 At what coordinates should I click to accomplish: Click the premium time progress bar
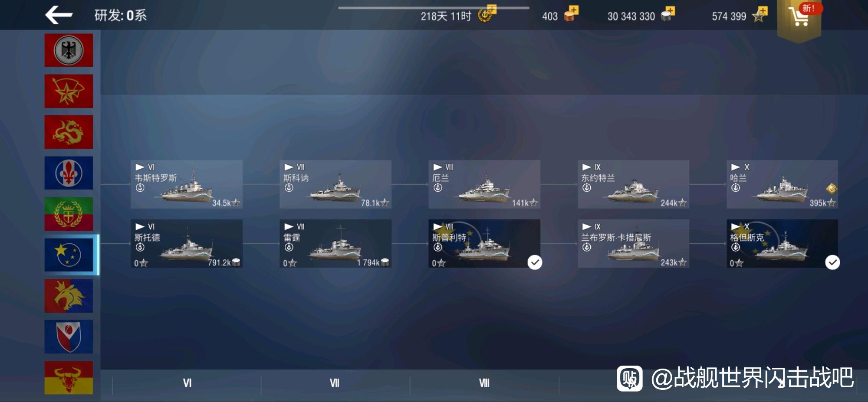pos(434,8)
